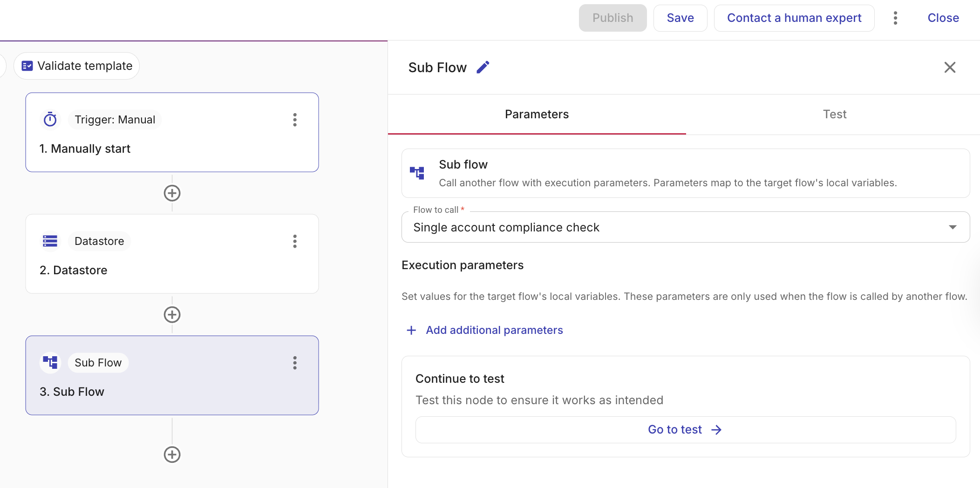Image resolution: width=980 pixels, height=488 pixels.
Task: Click the Sub flow icon in the parameters panel
Action: pos(417,173)
